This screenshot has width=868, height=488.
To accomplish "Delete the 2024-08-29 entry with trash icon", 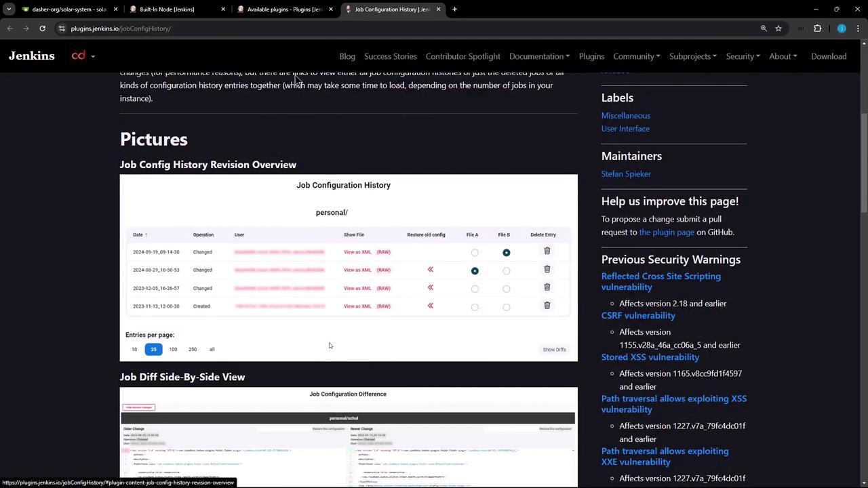I will [x=547, y=269].
